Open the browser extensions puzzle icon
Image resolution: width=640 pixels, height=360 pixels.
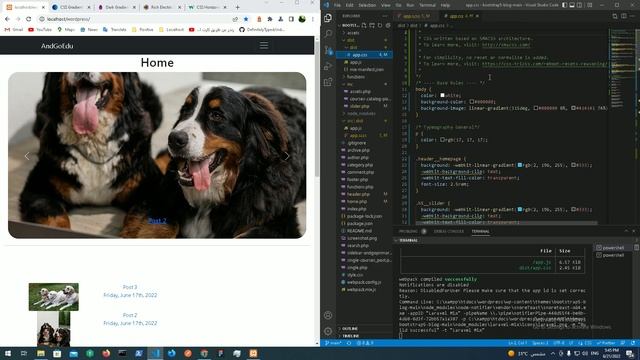(x=270, y=19)
